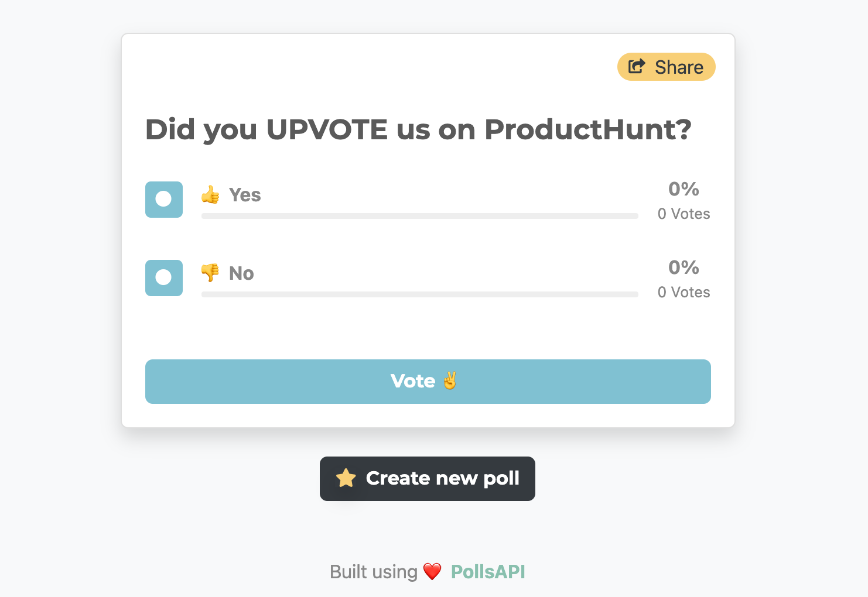Click the share arrow icon

coord(636,66)
